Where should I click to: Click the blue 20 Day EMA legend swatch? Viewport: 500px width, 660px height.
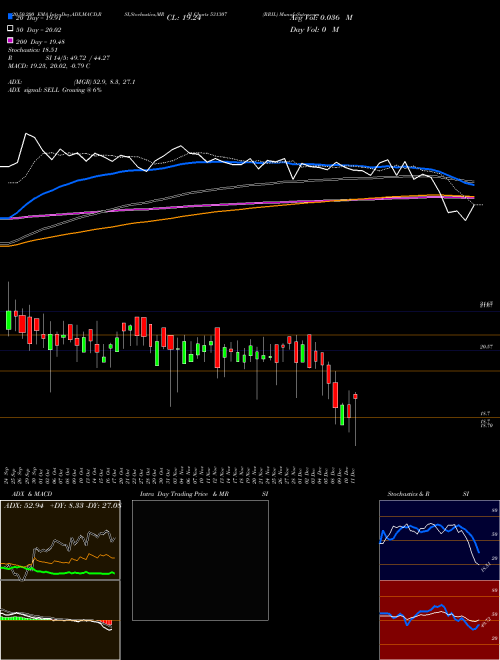(x=10, y=16)
